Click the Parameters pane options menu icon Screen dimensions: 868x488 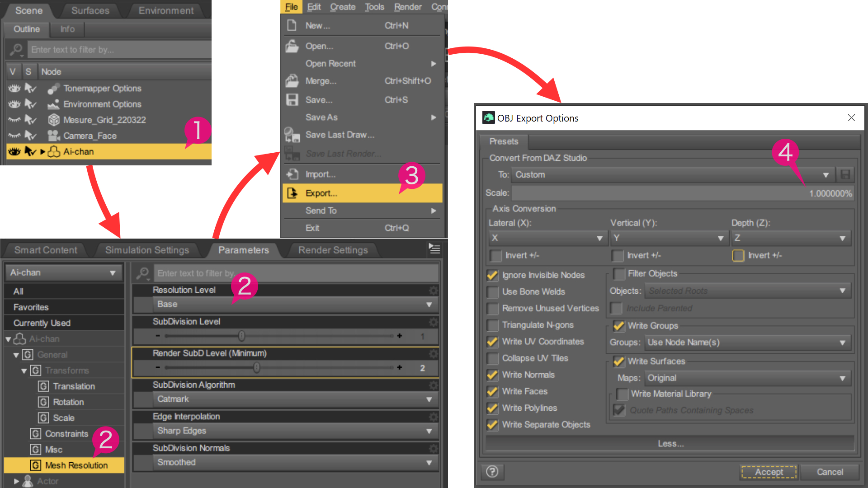pos(434,249)
